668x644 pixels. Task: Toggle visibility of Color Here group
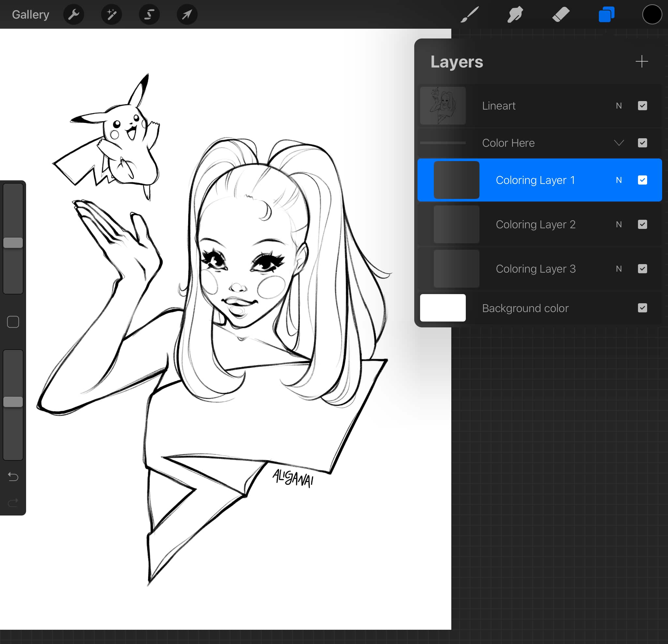tap(642, 143)
